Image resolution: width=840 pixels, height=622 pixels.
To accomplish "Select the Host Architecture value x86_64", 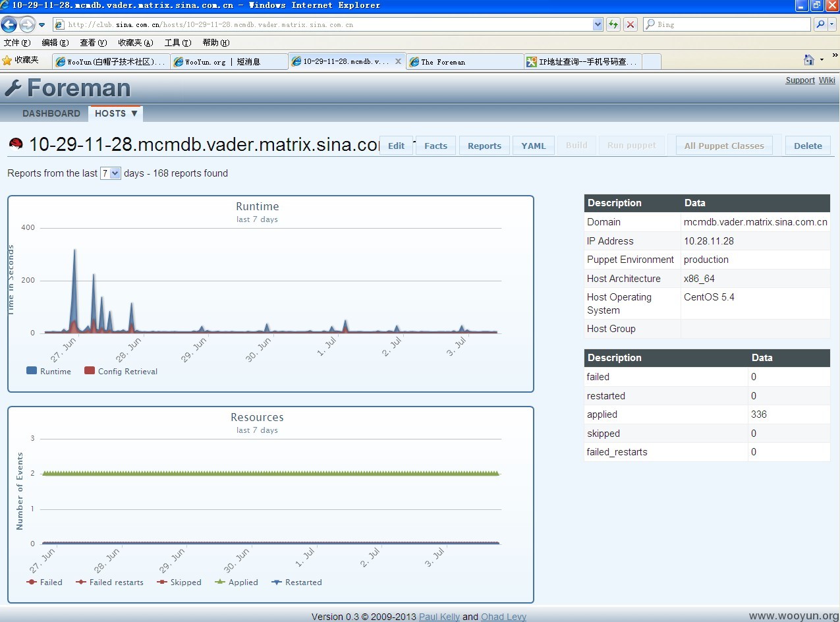I will (x=699, y=279).
